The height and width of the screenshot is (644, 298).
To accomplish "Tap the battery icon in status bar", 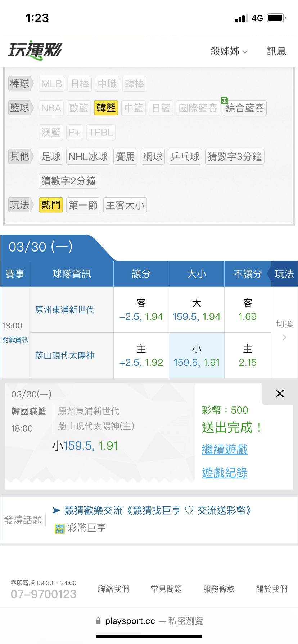I will pos(276,18).
